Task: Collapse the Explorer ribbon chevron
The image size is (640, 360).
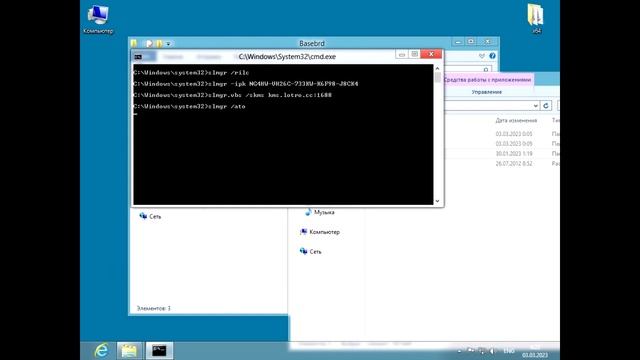Action: (482, 56)
